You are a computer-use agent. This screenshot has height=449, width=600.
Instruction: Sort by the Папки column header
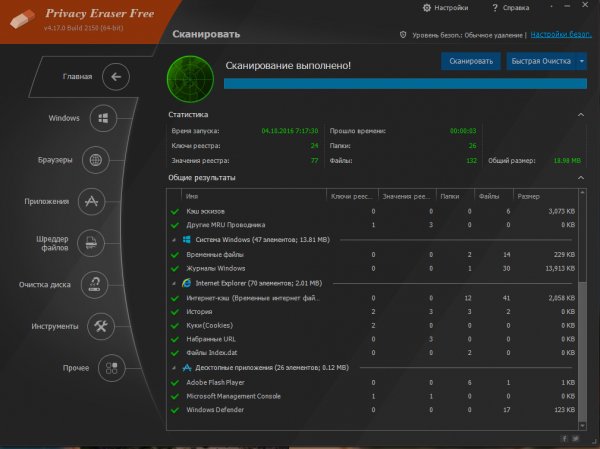coord(455,196)
